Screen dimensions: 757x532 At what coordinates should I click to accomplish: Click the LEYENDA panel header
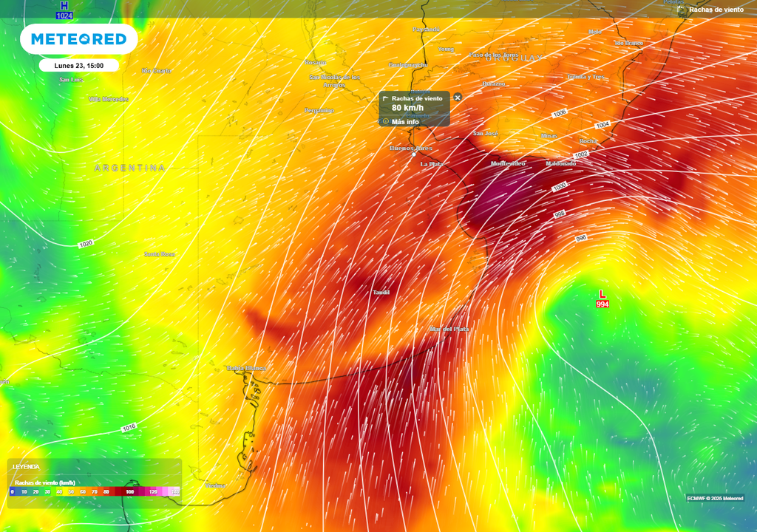26,466
